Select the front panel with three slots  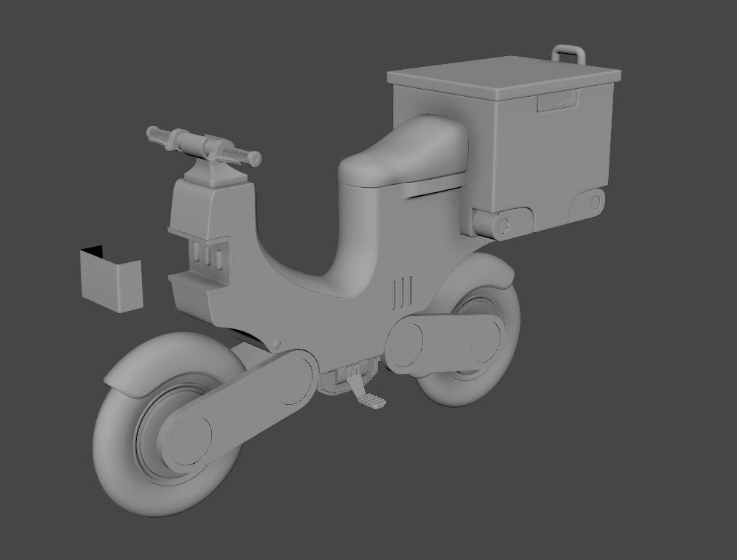point(208,258)
